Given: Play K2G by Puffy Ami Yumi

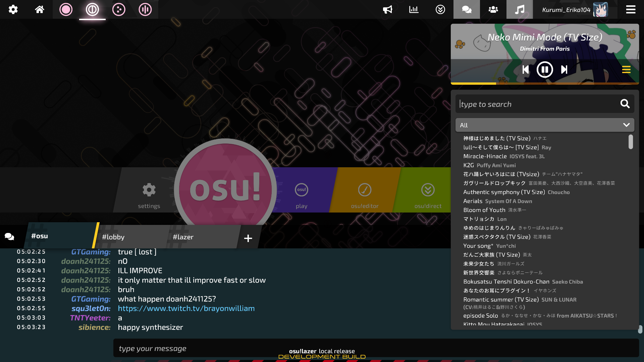Looking at the screenshot, I should pyautogui.click(x=489, y=165).
